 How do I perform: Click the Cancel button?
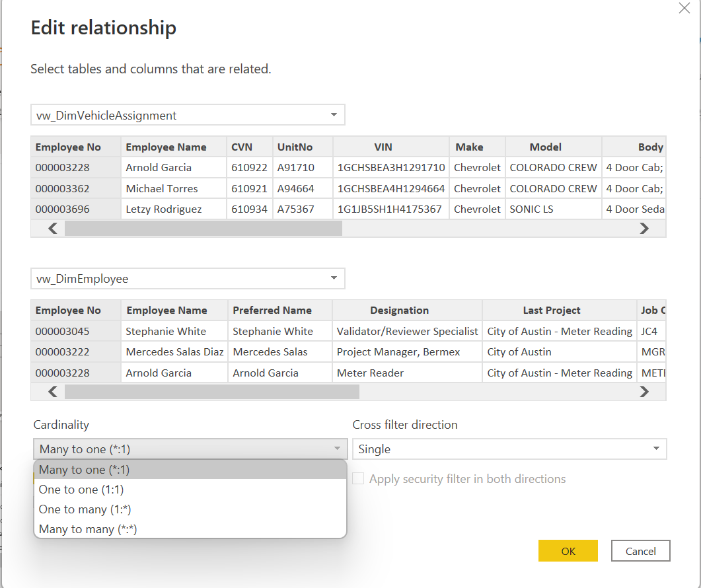click(x=640, y=550)
